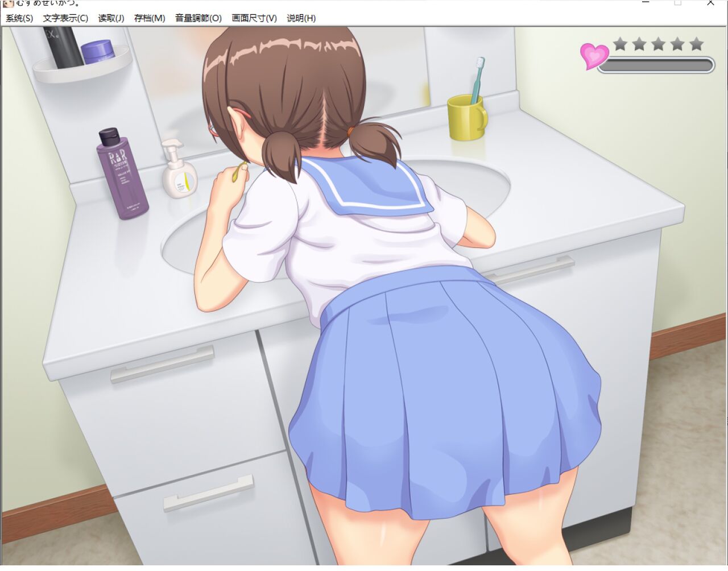Open the 读取(J) load menu
Viewport: 728px width, 571px height.
(111, 18)
